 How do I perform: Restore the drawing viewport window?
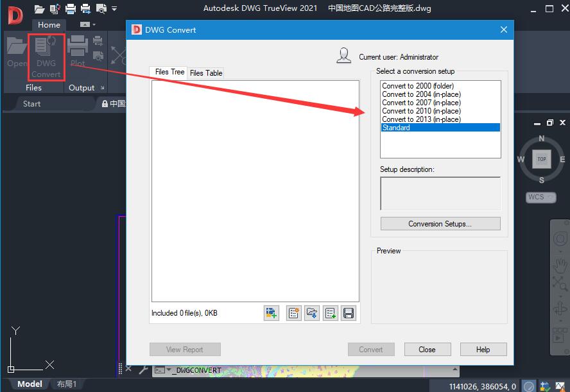(549, 123)
